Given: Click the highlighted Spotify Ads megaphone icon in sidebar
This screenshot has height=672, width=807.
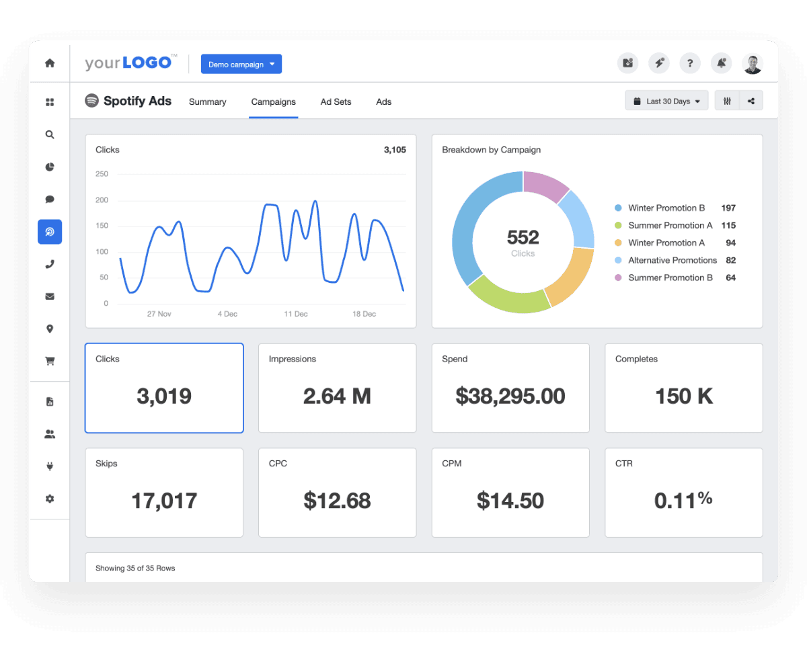Looking at the screenshot, I should pyautogui.click(x=50, y=231).
